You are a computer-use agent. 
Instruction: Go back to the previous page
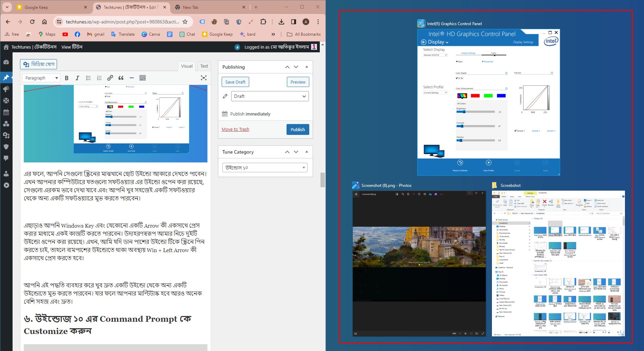point(8,22)
